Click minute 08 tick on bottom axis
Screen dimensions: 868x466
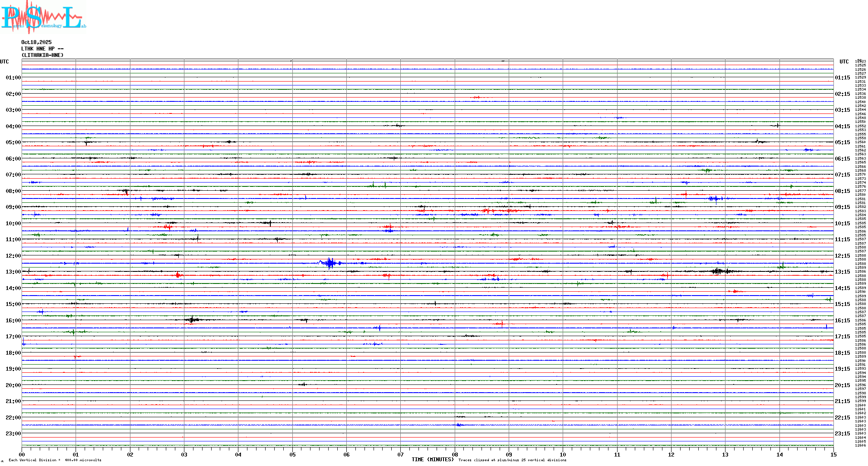[x=455, y=454]
